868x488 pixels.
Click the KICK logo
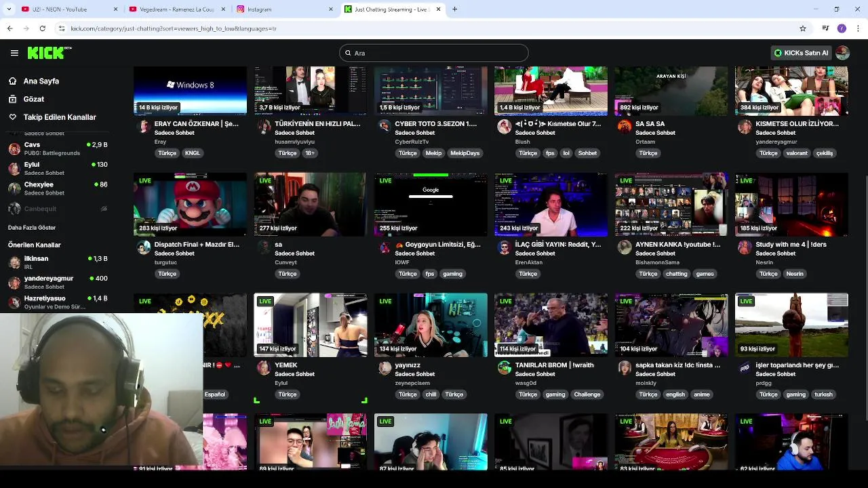pyautogui.click(x=49, y=53)
